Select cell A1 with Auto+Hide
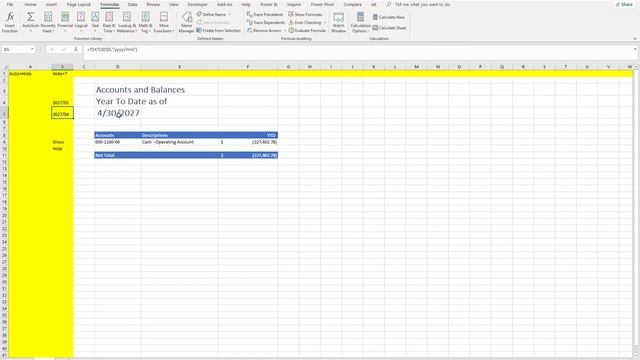 [x=30, y=73]
